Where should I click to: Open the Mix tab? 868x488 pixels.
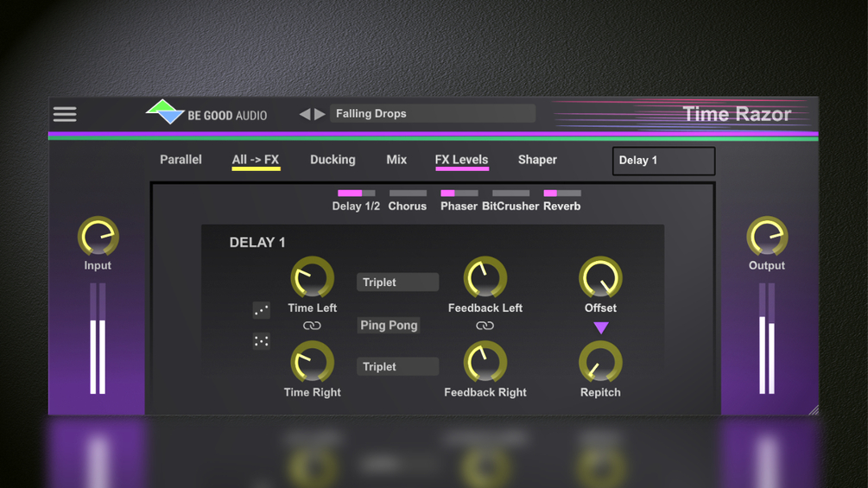pos(396,159)
